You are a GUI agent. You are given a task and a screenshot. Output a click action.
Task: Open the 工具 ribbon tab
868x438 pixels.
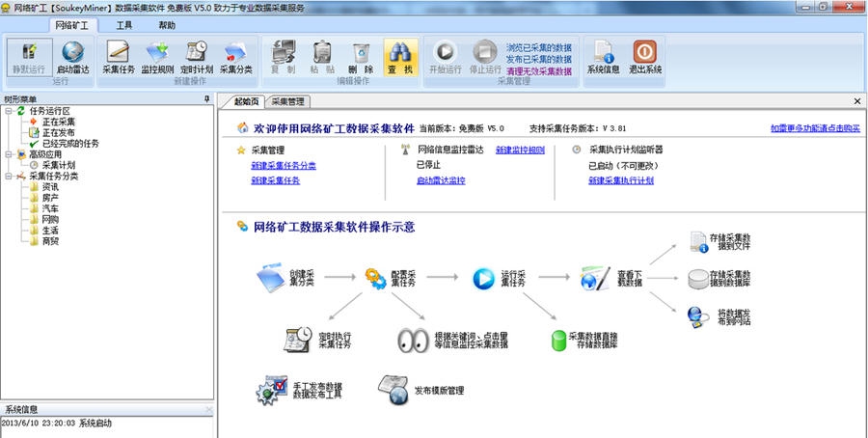pos(124,25)
